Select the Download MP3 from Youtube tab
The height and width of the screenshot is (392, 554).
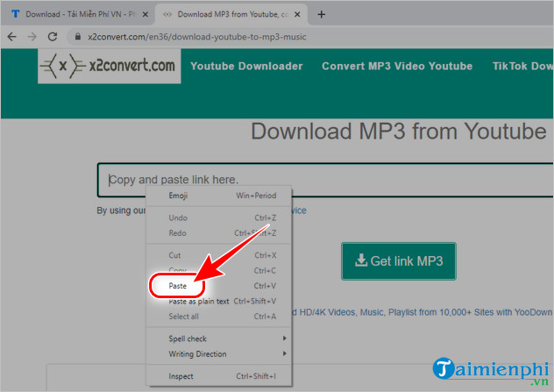coord(231,15)
